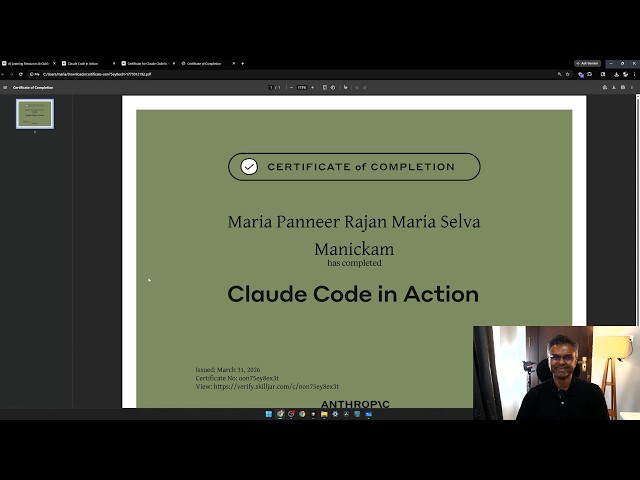
Task: Click the PDF zoom percentage field
Action: (x=302, y=87)
